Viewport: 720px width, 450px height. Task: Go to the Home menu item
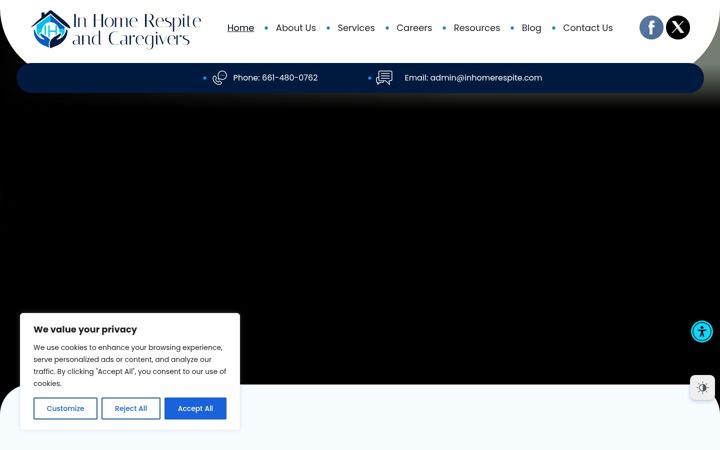(x=241, y=28)
